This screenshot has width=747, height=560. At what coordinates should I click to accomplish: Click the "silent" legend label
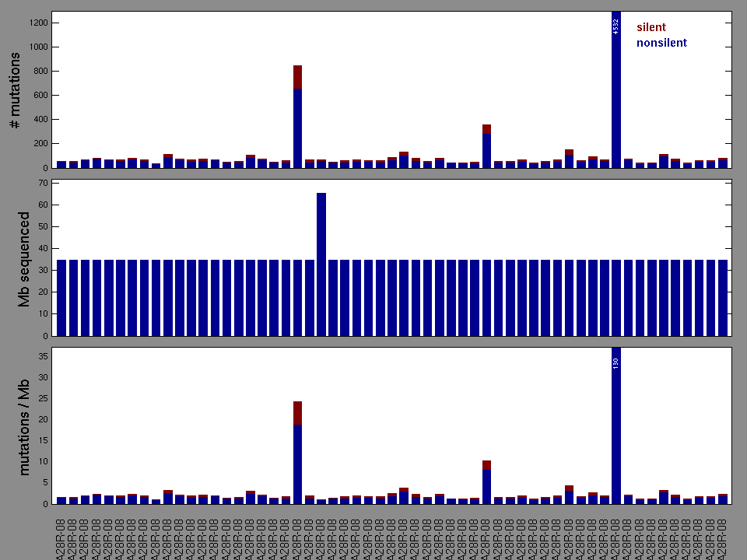point(651,28)
